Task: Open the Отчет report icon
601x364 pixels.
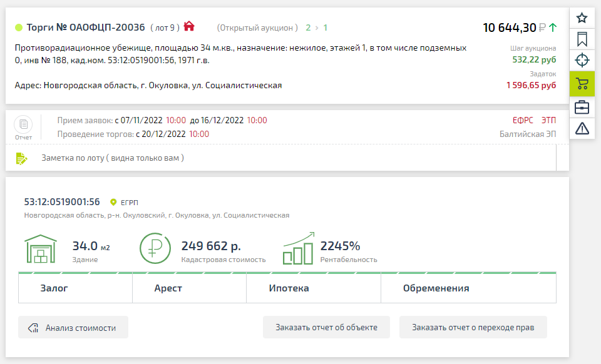Action: pos(23,123)
